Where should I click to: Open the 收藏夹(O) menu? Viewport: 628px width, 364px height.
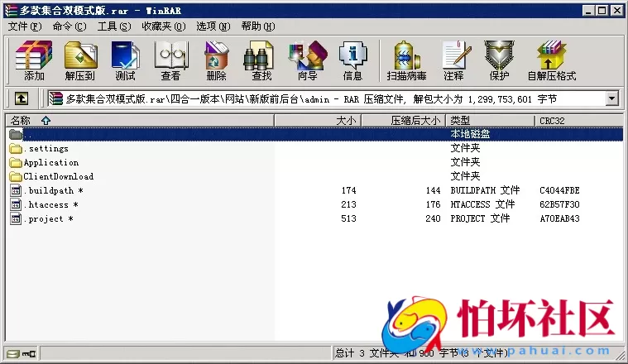click(163, 26)
